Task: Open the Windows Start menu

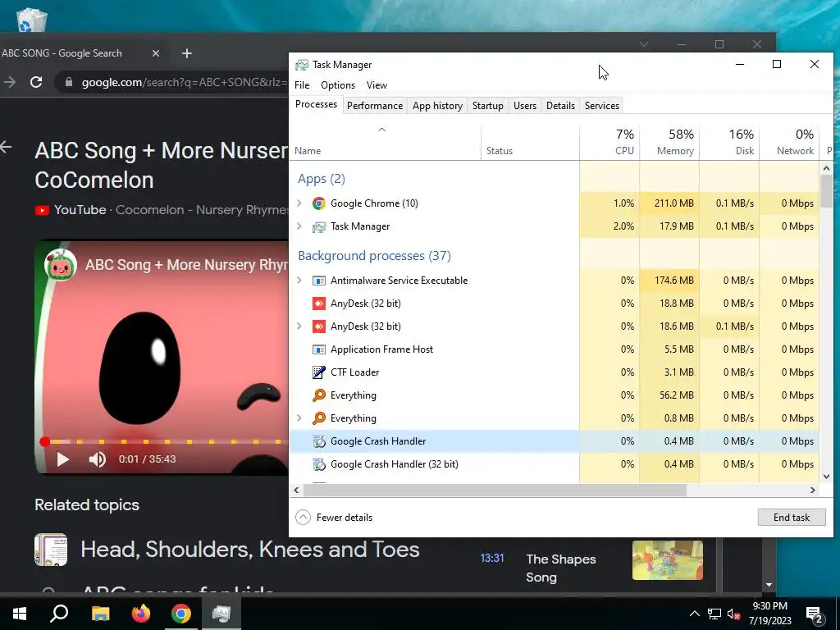Action: point(20,614)
